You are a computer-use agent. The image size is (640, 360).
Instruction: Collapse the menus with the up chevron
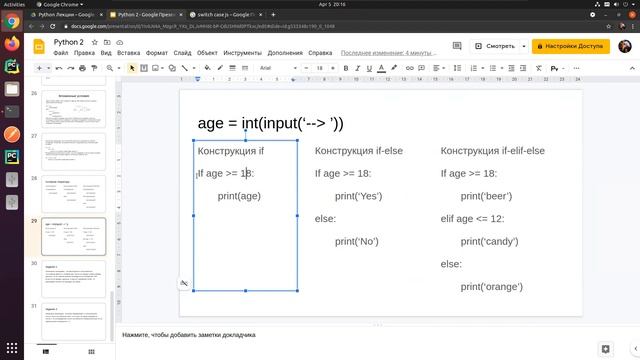[x=632, y=68]
